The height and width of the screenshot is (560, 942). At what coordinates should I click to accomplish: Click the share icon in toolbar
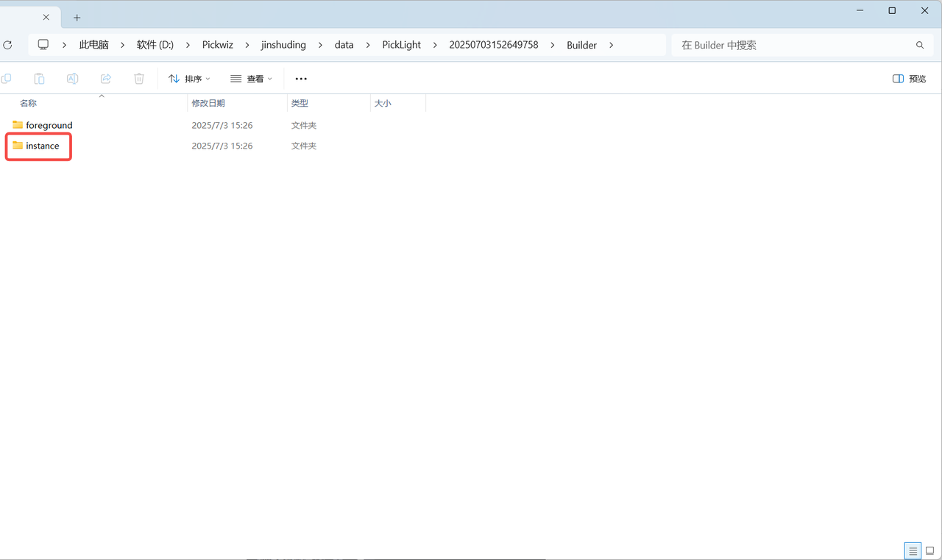coord(106,79)
